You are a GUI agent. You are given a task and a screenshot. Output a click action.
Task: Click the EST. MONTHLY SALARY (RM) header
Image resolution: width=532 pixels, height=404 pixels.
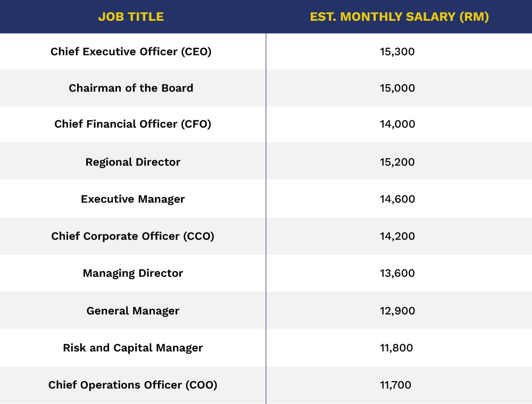pyautogui.click(x=399, y=17)
